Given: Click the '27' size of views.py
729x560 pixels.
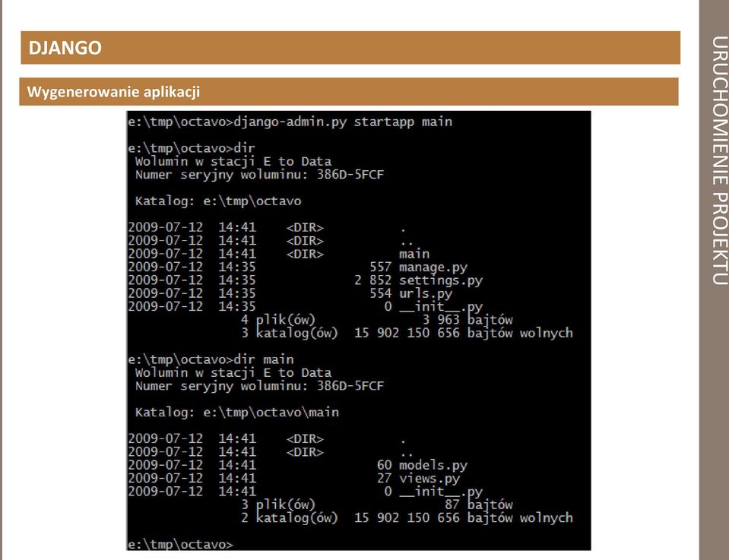Looking at the screenshot, I should point(385,478).
